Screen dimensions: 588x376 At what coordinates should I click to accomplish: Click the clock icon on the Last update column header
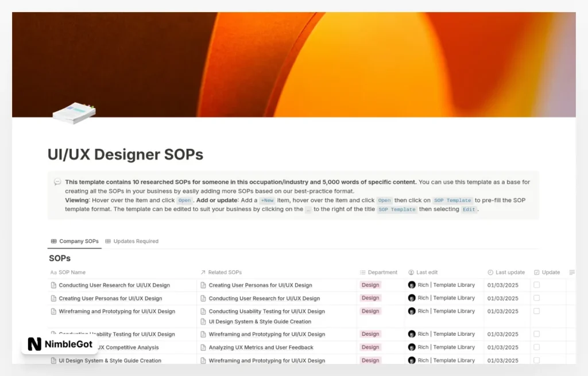click(x=490, y=272)
